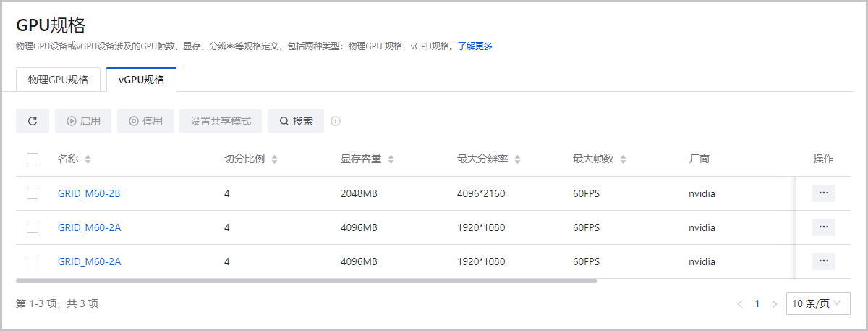Go to the next page arrow
This screenshot has width=868, height=331.
pos(775,304)
